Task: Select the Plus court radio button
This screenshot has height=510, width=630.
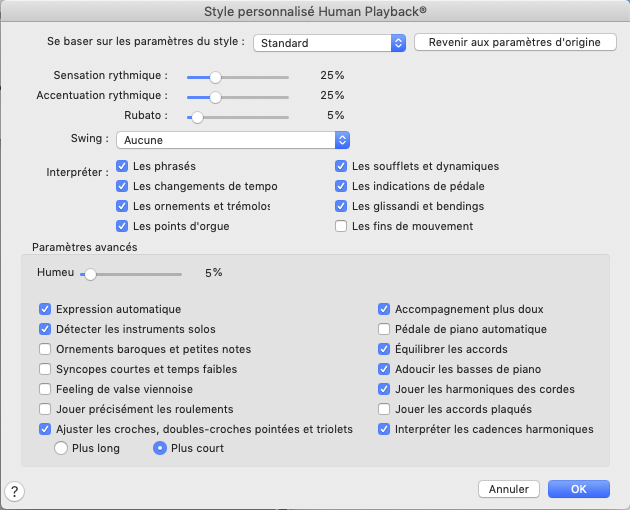Action: click(x=158, y=448)
